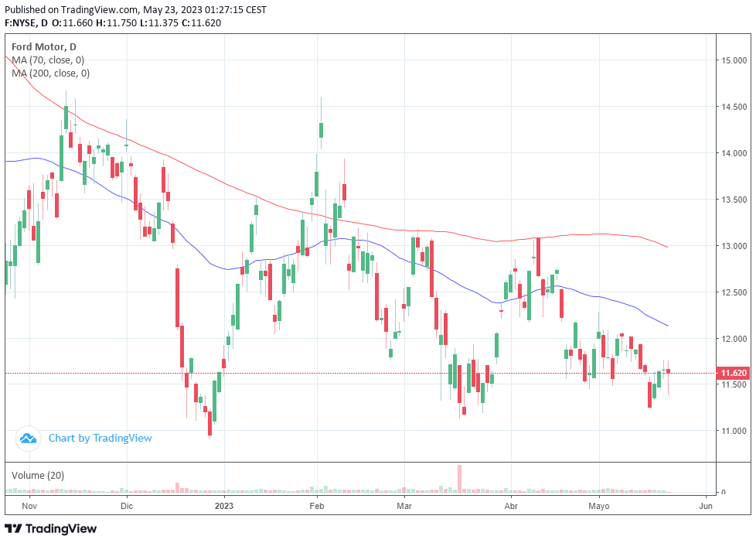This screenshot has width=756, height=543.
Task: Click the 15.000 price axis label
Action: coord(734,60)
